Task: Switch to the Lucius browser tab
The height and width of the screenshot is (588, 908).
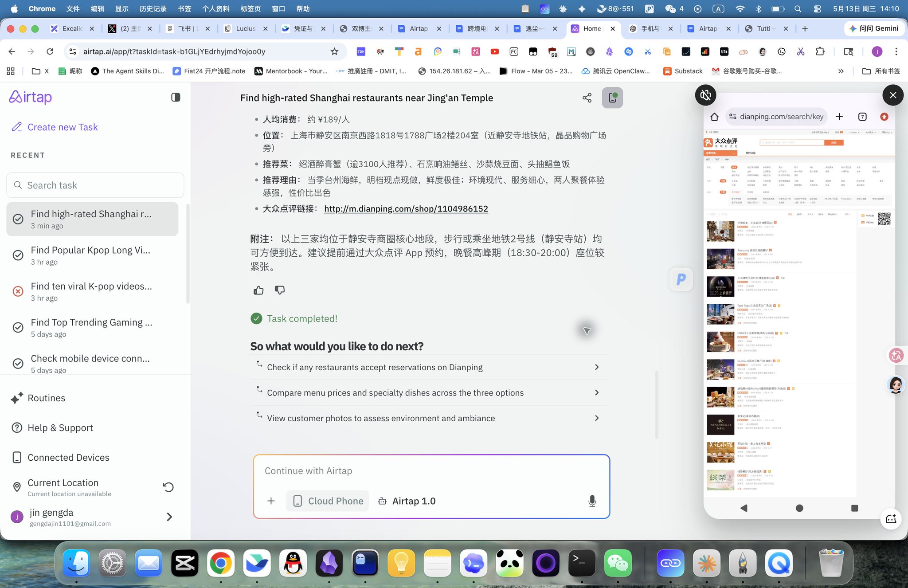Action: tap(246, 28)
